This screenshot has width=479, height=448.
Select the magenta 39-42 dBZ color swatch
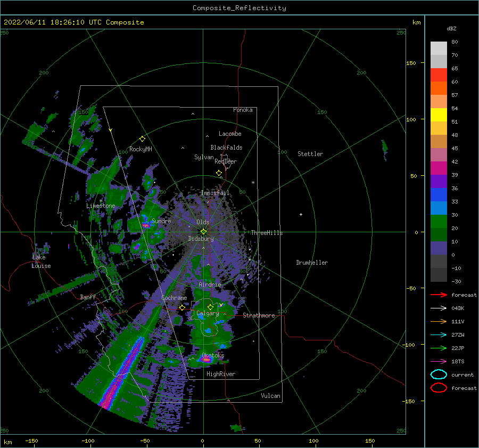(439, 168)
